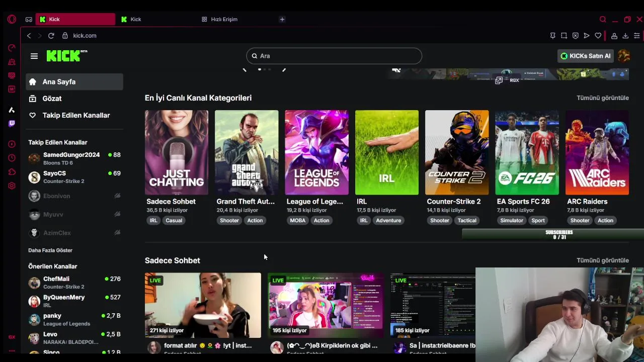The height and width of the screenshot is (362, 644).
Task: Open the Counter-Strike 2 category card
Action: click(457, 152)
